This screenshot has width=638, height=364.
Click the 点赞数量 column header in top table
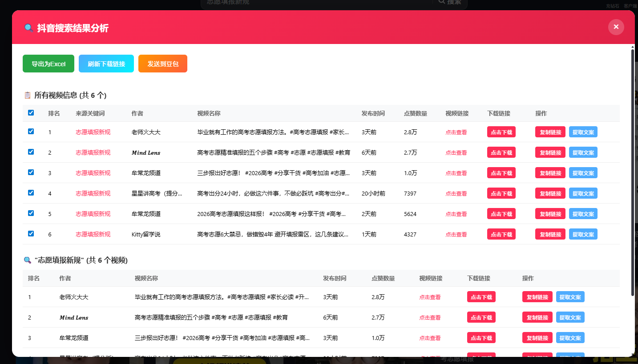coord(416,113)
